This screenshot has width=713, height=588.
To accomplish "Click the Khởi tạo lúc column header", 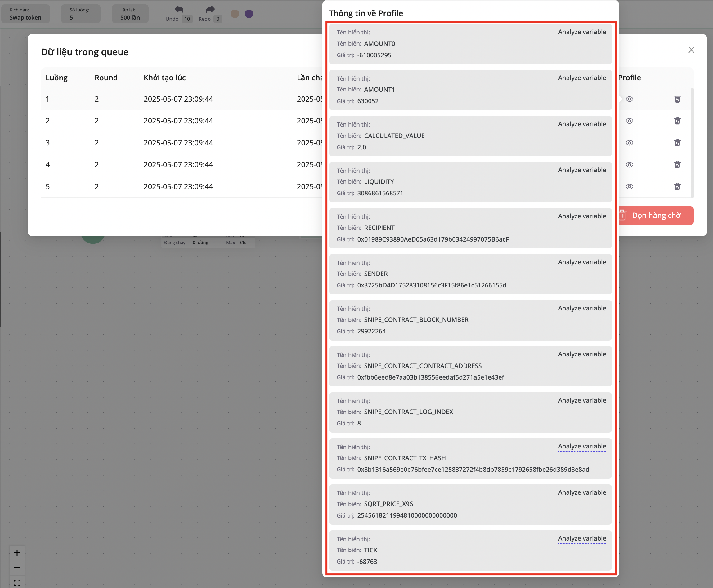I will (165, 78).
